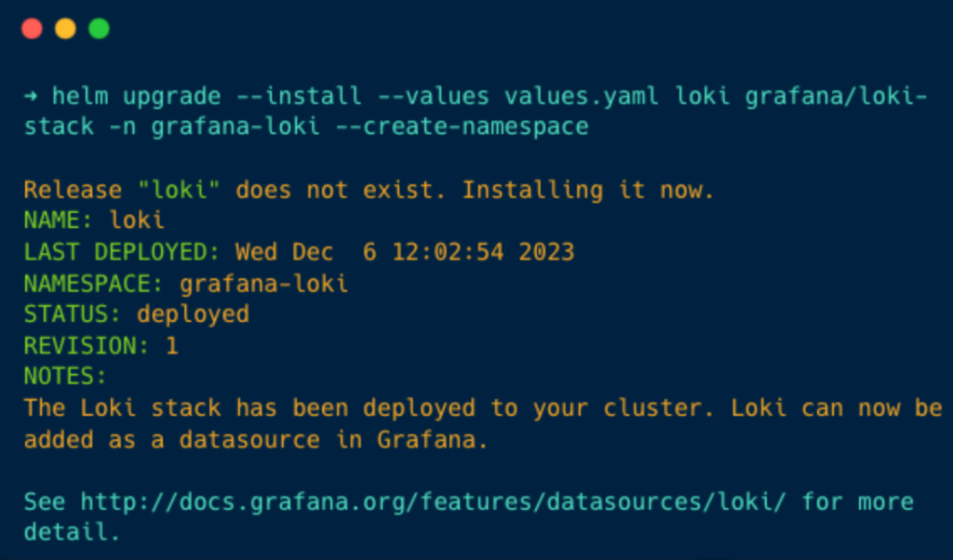Screen dimensions: 953x560
Task: Click the LAST DEPLOYED timestamp 12:02:54
Action: point(448,252)
